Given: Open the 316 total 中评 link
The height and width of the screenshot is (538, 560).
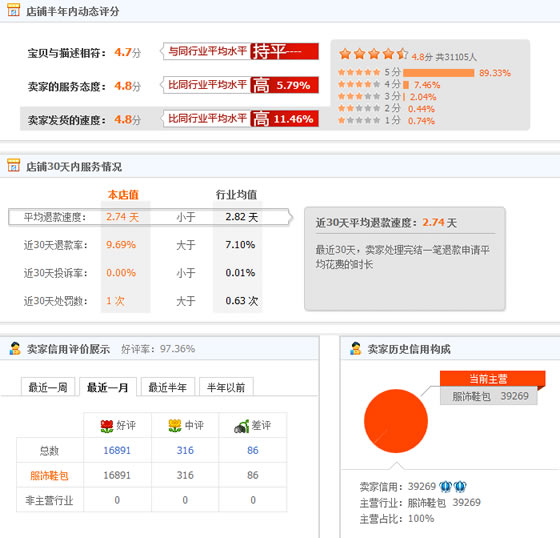Looking at the screenshot, I should tap(185, 450).
